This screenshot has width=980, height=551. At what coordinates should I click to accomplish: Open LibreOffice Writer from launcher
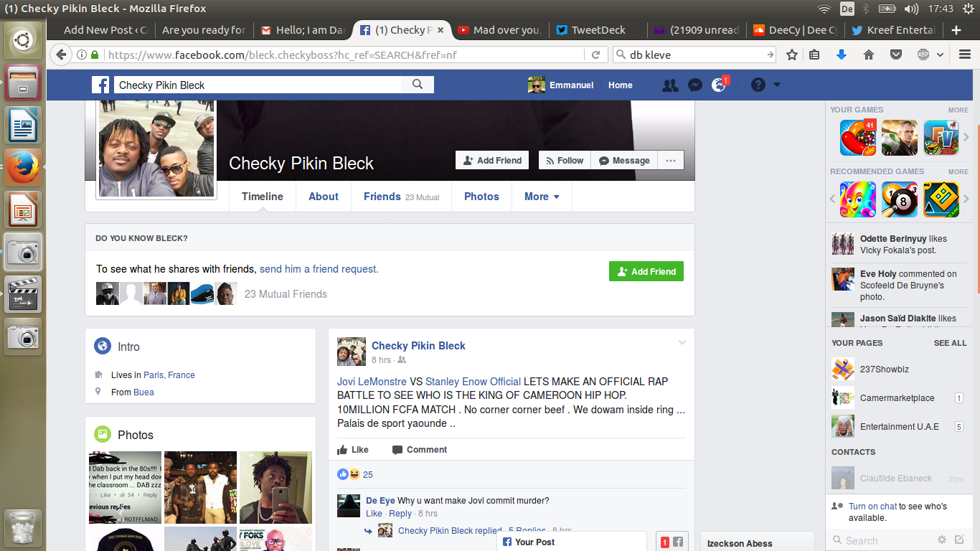(x=24, y=125)
